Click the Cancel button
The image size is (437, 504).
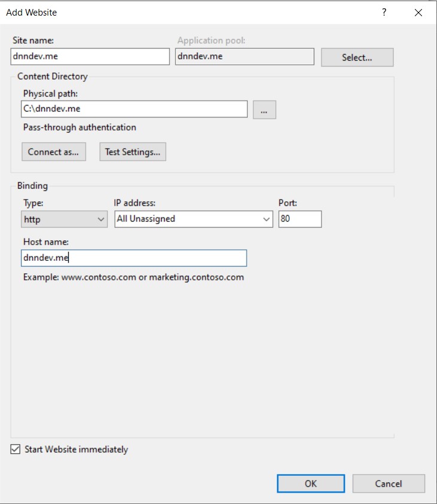point(389,484)
